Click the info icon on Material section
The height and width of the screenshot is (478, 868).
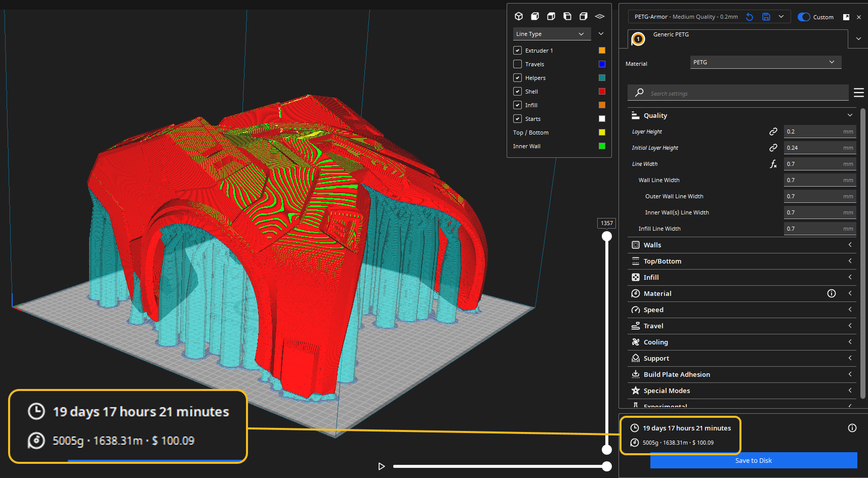pyautogui.click(x=831, y=293)
